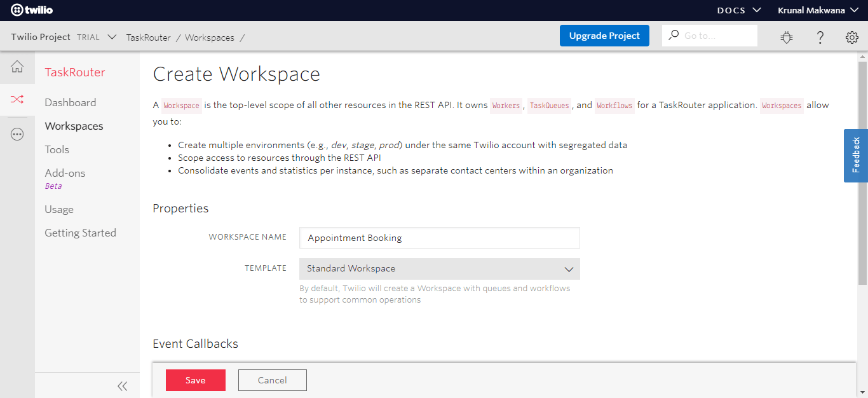The height and width of the screenshot is (398, 868).
Task: Open the Feedback panel on the right edge
Action: (x=855, y=156)
